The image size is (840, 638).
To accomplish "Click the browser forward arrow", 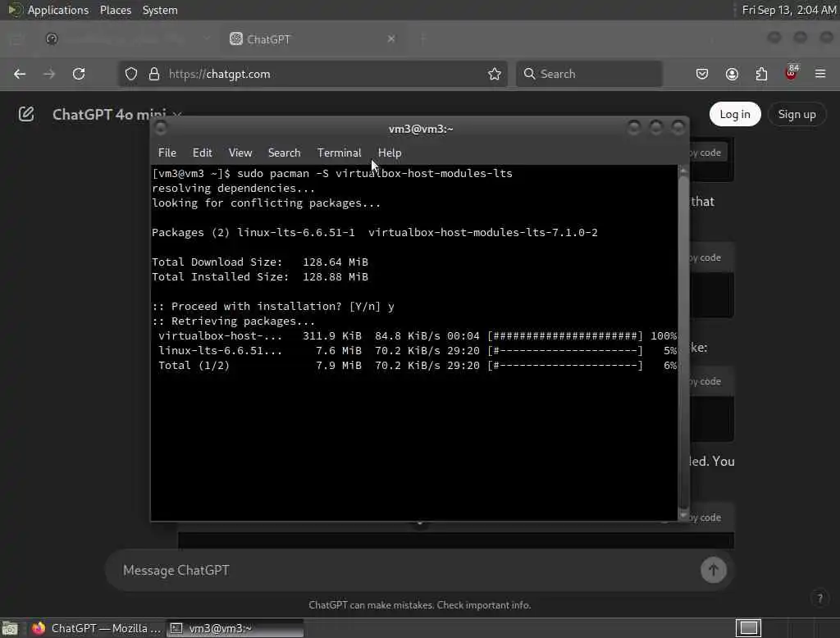I will [49, 74].
